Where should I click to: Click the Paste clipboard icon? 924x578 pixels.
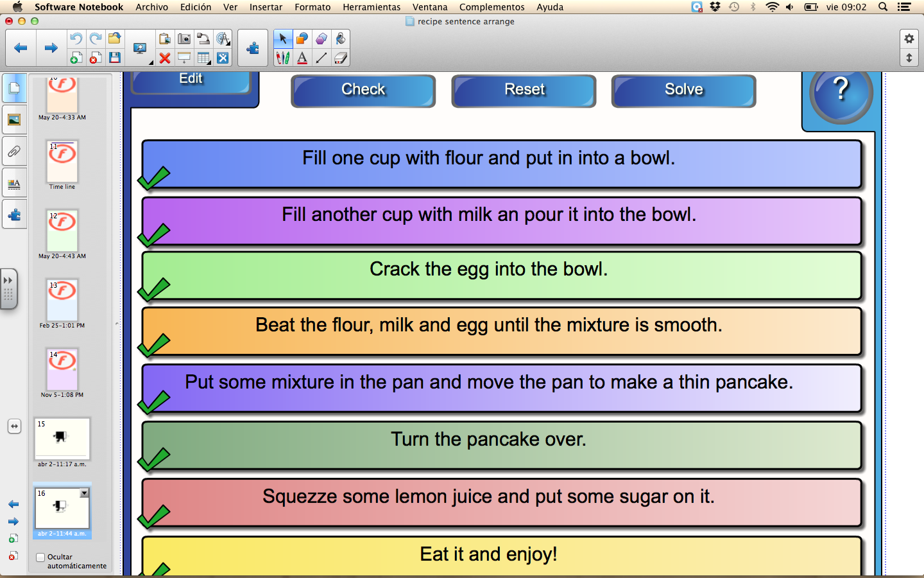165,39
